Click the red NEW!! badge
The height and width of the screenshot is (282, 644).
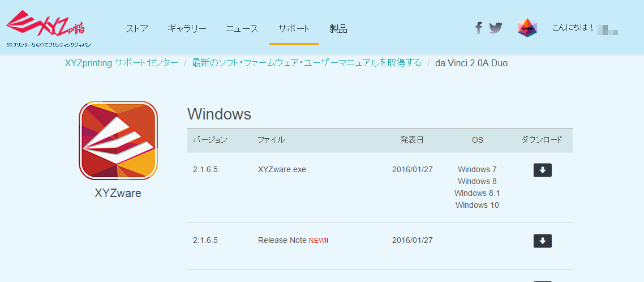pos(319,241)
